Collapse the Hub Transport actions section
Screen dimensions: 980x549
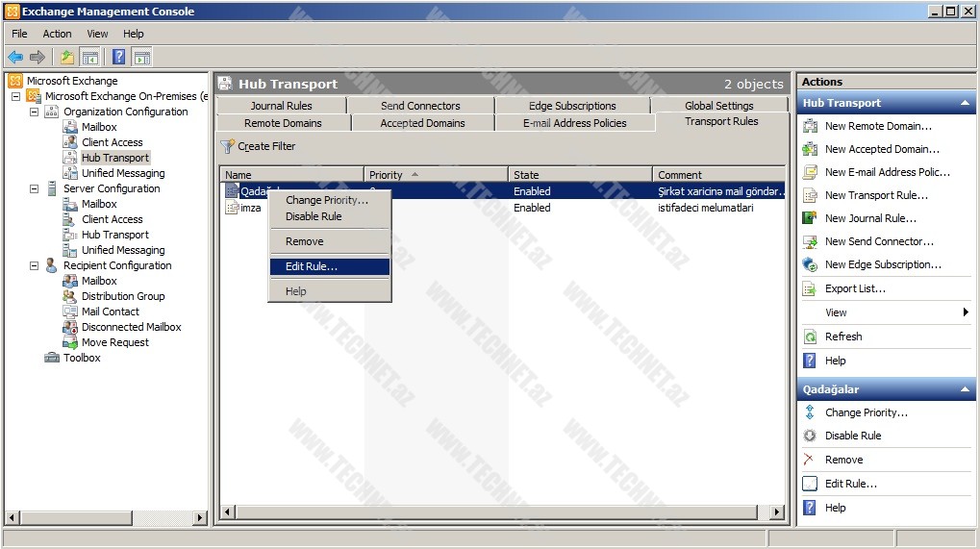pyautogui.click(x=965, y=103)
